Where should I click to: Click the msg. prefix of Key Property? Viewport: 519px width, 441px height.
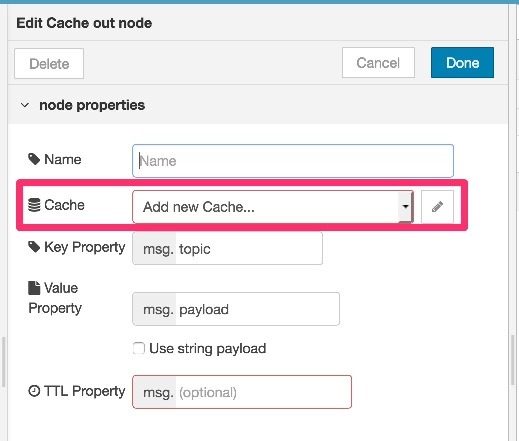tap(158, 249)
